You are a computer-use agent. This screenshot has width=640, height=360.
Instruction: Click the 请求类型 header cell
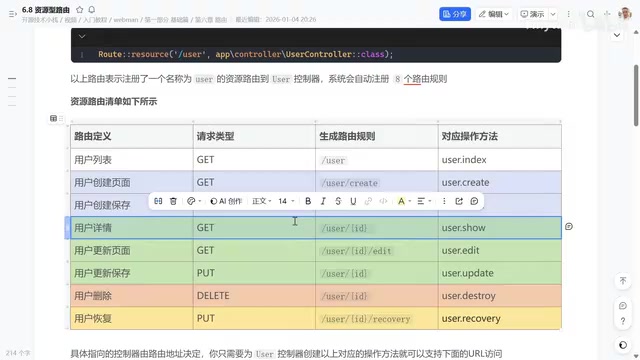pyautogui.click(x=254, y=136)
